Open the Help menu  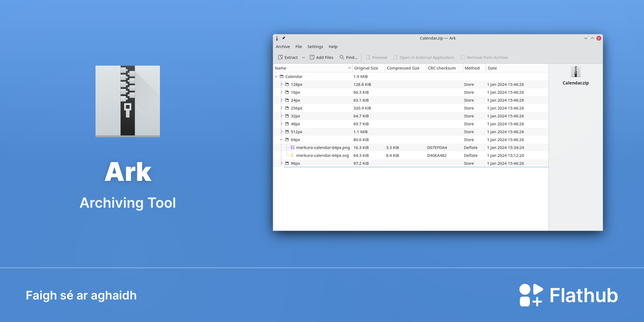pos(333,47)
